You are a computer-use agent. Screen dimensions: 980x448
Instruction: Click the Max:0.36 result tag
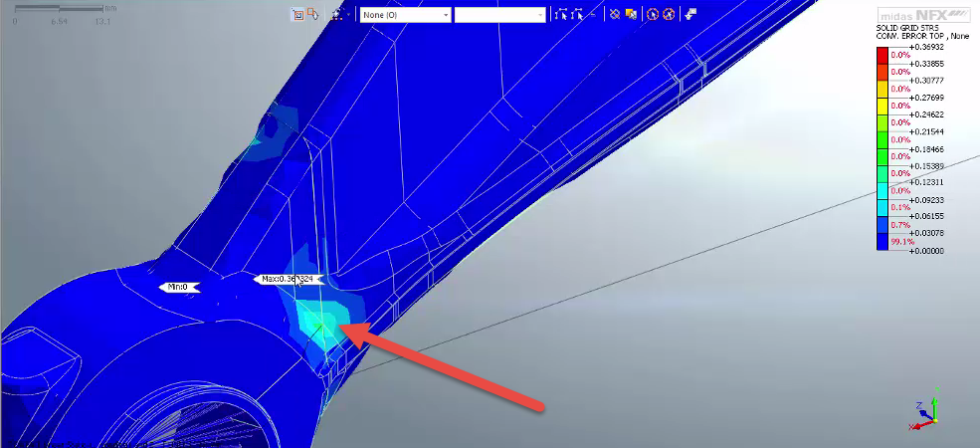[288, 279]
